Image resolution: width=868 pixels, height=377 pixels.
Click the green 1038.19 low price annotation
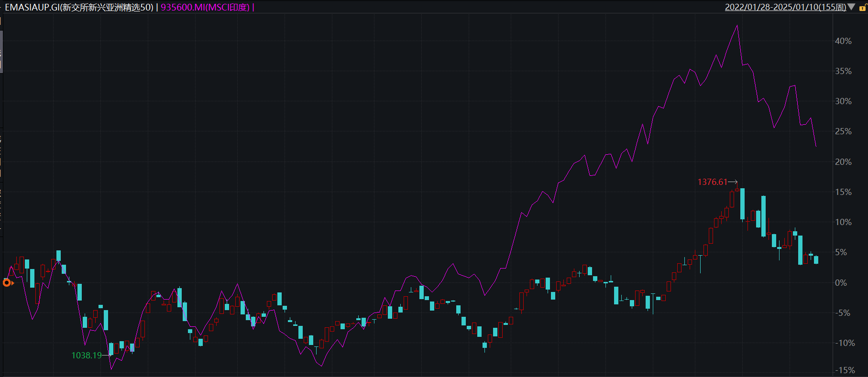87,355
